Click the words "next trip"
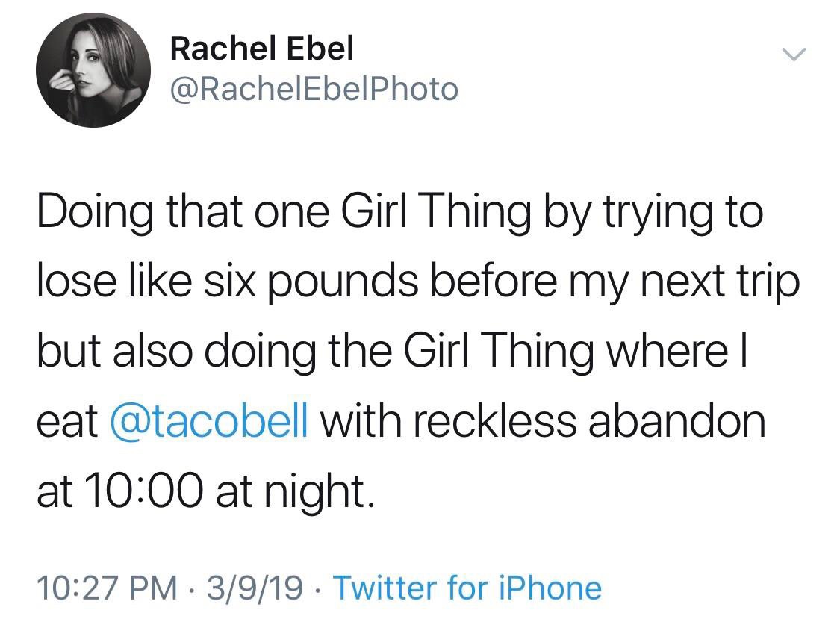Image resolution: width=840 pixels, height=628 pixels. click(718, 282)
